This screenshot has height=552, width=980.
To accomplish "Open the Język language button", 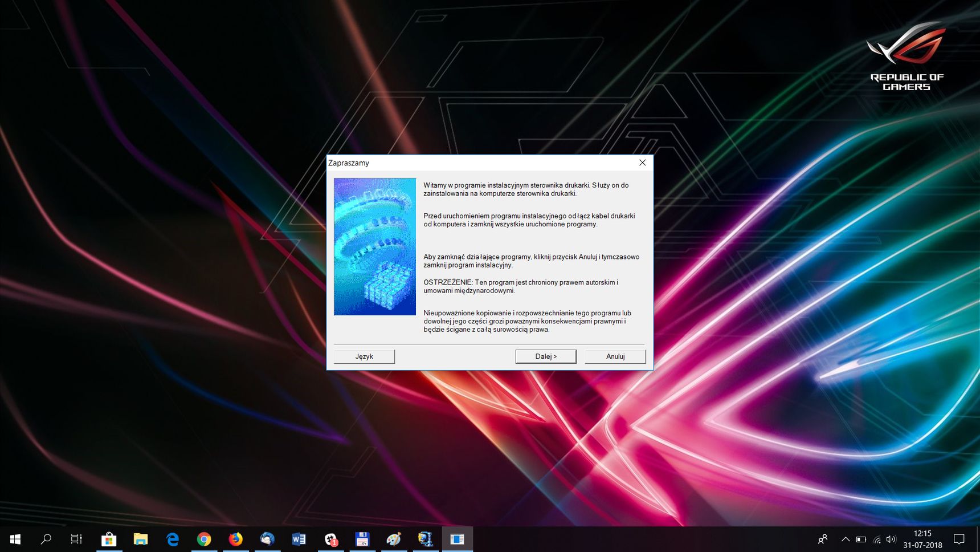I will click(x=364, y=356).
